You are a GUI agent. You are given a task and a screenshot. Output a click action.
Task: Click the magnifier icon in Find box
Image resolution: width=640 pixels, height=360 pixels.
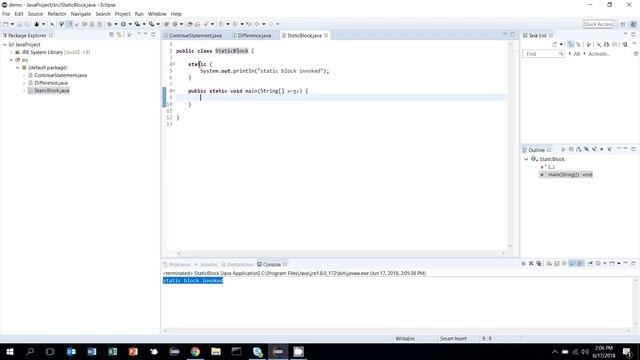tap(561, 54)
